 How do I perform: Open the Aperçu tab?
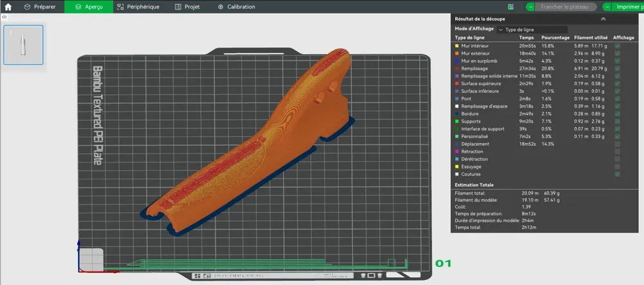pos(89,7)
